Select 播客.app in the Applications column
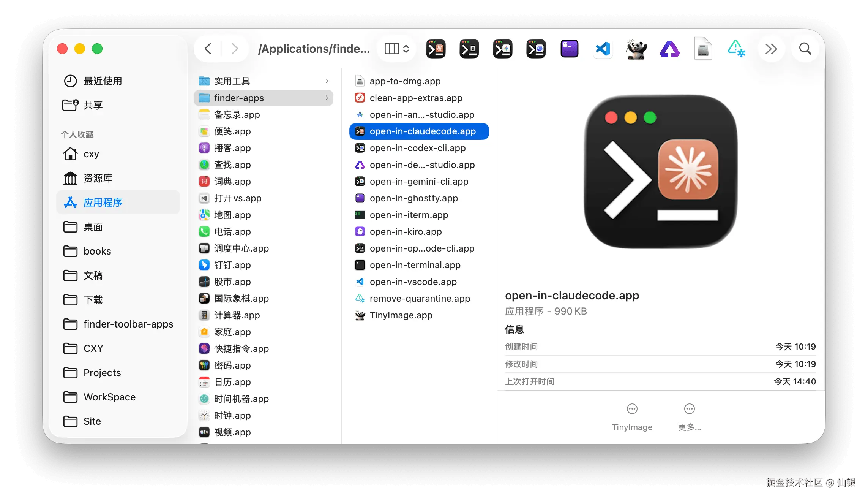 point(264,148)
